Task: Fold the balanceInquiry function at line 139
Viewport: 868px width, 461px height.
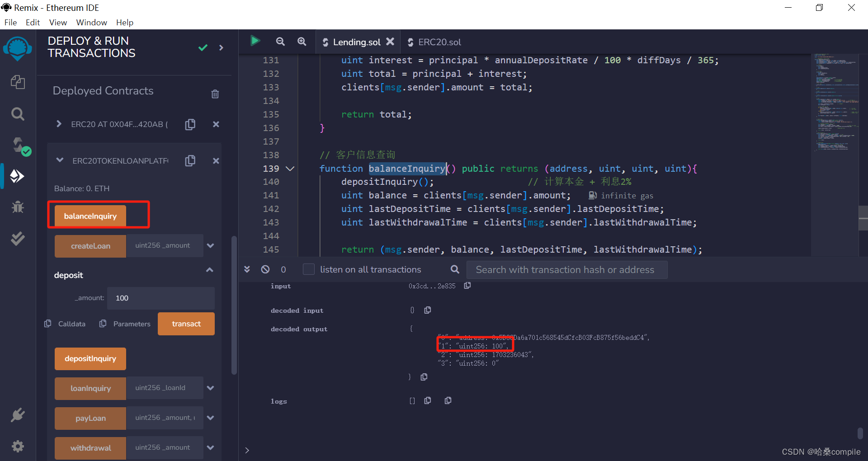Action: pyautogui.click(x=290, y=169)
